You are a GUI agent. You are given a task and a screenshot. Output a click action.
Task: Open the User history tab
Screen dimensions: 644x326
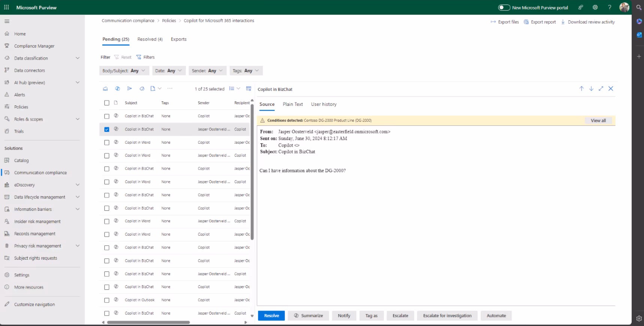(324, 104)
